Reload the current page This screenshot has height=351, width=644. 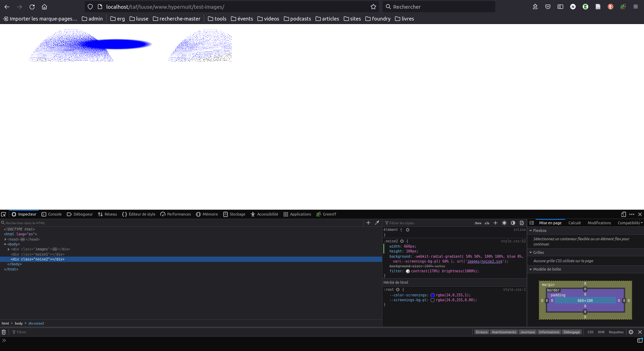coord(32,7)
